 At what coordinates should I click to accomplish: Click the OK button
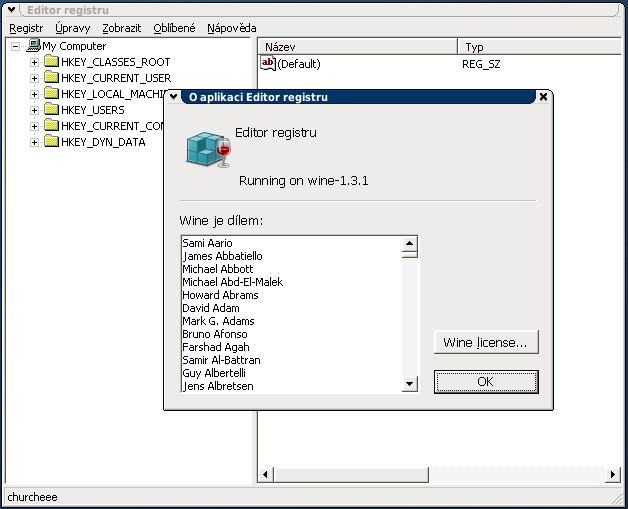(486, 382)
